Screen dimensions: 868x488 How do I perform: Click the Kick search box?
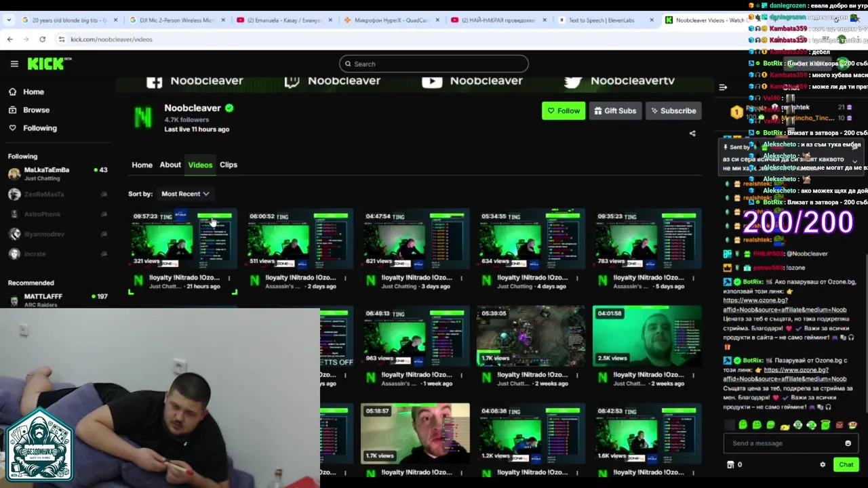(434, 64)
